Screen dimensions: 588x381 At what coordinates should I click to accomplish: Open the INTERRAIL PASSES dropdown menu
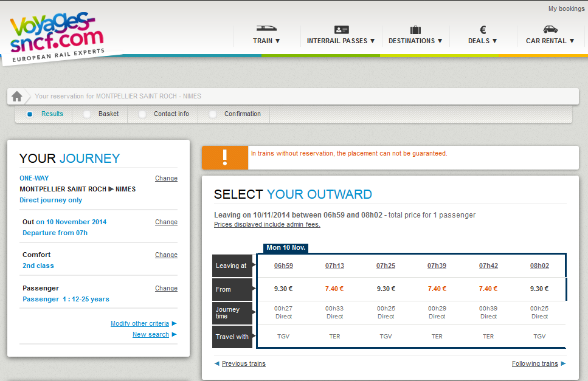pos(341,41)
